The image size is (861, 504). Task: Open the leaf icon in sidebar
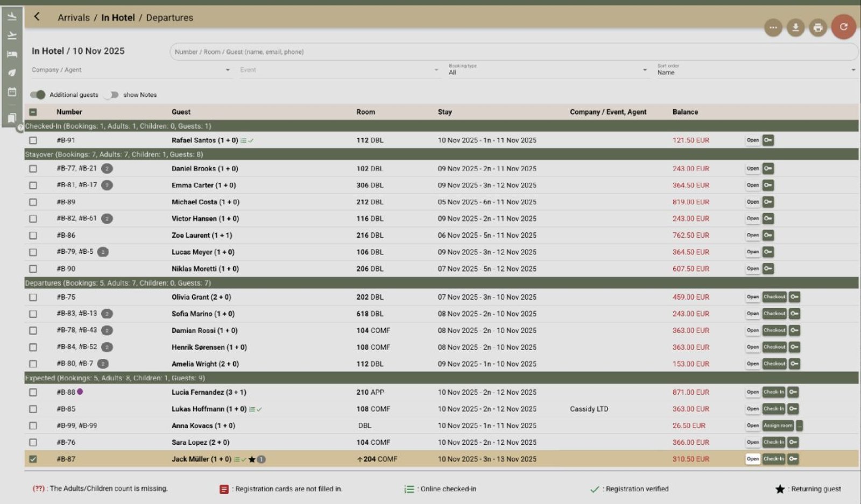12,73
